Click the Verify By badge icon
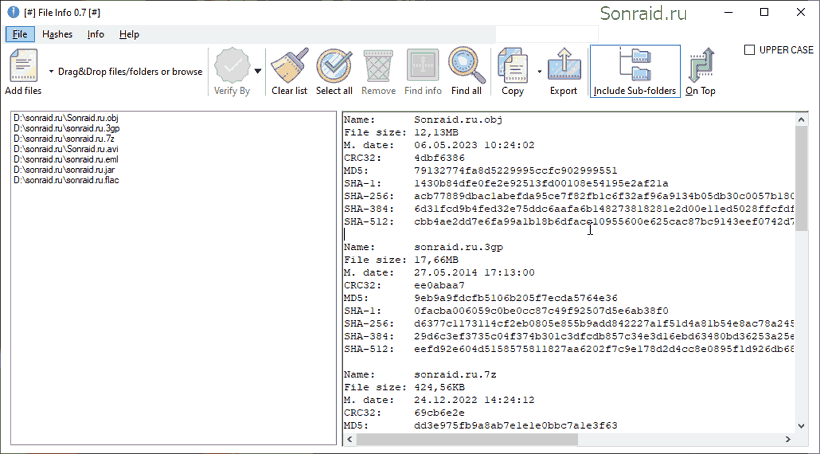The height and width of the screenshot is (454, 820). [233, 65]
